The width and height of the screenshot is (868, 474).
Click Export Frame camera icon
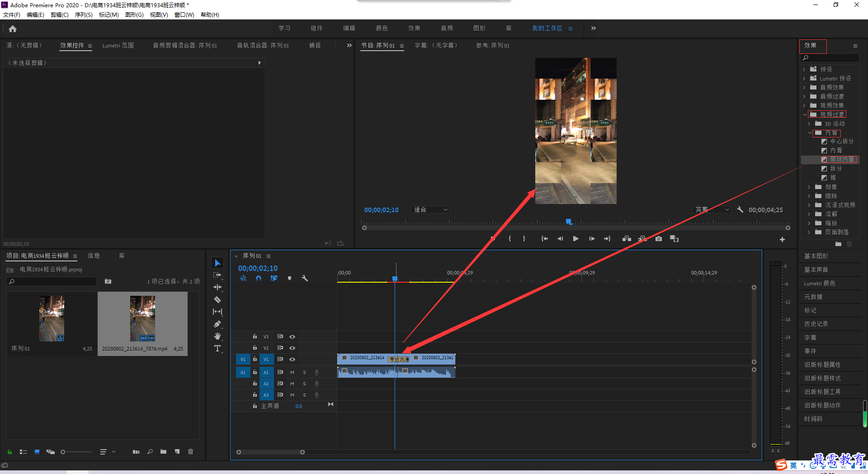coord(658,239)
